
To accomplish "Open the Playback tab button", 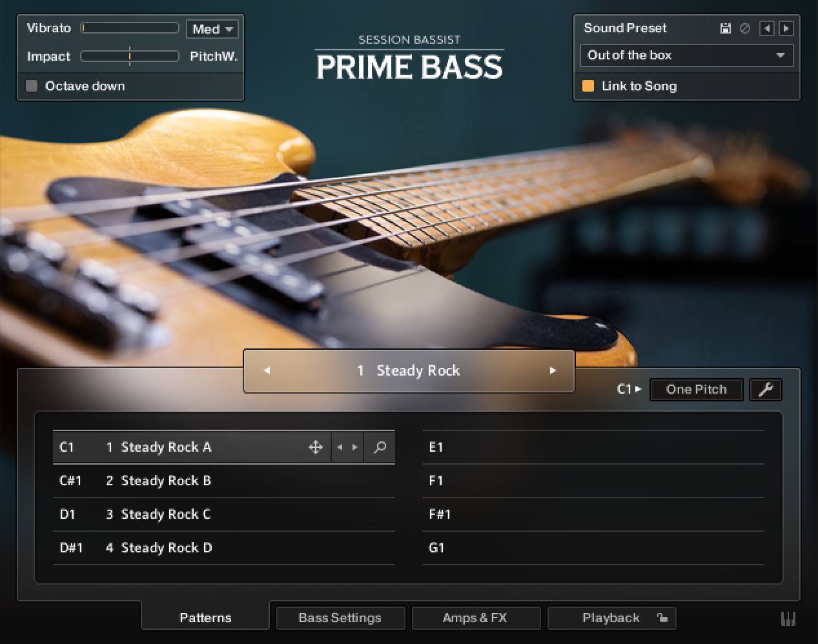I will (x=611, y=618).
